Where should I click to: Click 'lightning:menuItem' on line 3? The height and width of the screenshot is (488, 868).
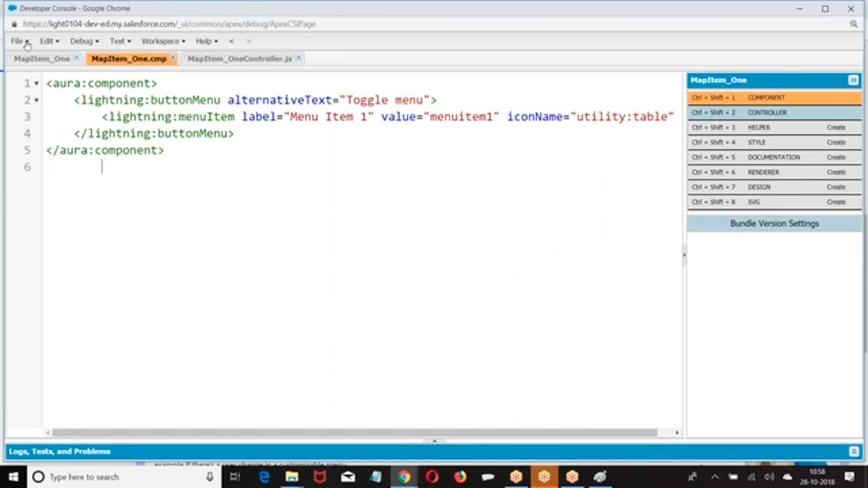[172, 117]
